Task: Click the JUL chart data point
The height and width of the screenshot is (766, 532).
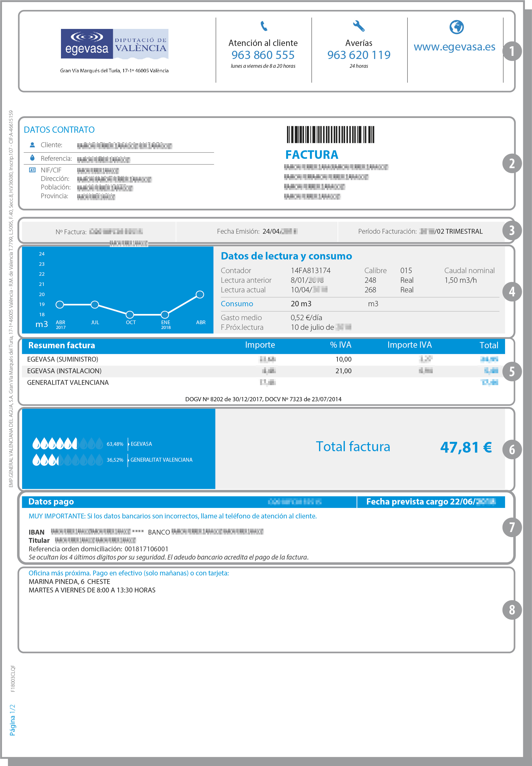Action: click(95, 304)
